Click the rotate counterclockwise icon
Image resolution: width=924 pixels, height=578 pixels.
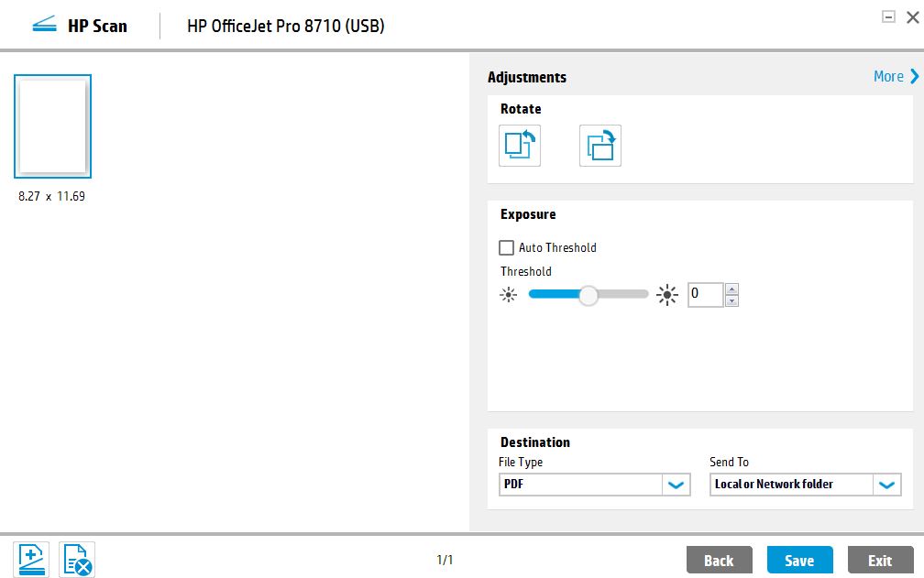pos(519,145)
